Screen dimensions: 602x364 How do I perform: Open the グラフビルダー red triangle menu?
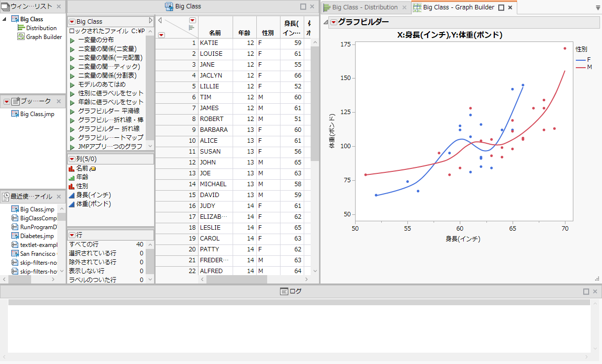[334, 22]
